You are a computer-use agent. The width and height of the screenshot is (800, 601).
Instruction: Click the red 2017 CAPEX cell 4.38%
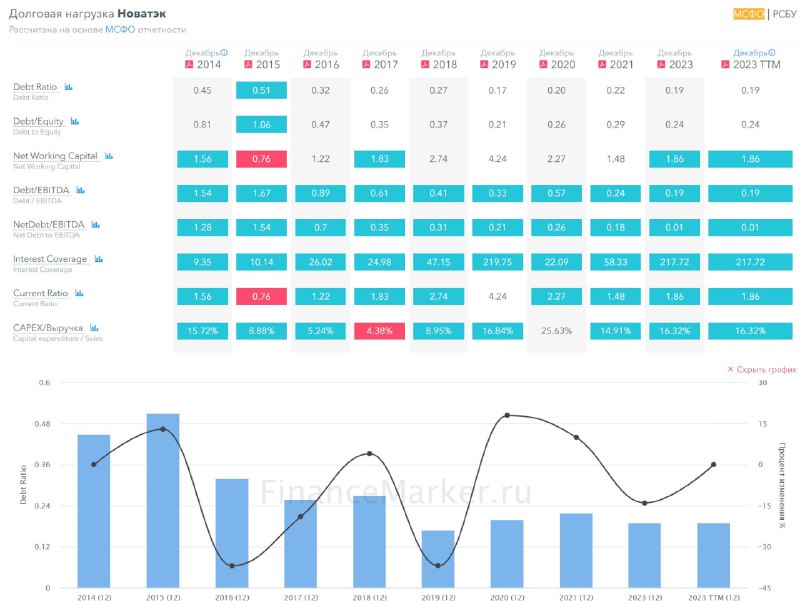pos(380,331)
